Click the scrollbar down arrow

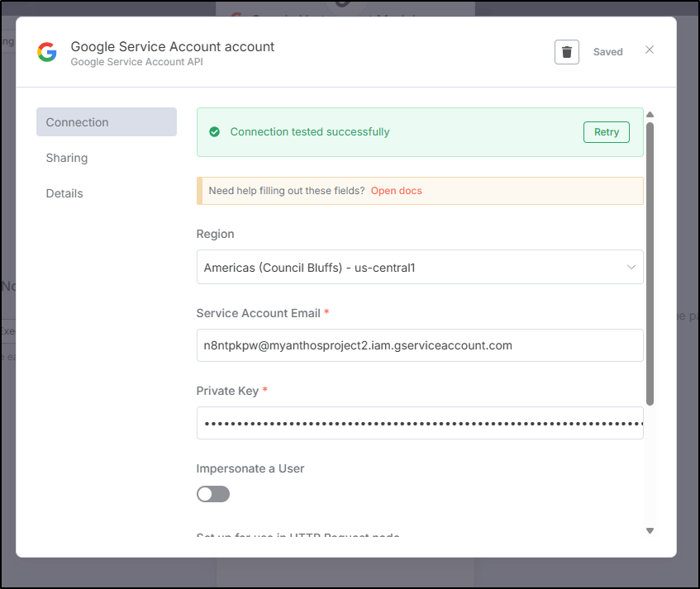[650, 530]
